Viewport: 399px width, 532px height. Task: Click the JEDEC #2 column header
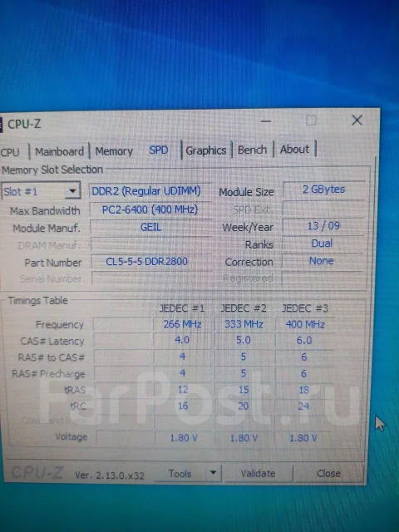click(x=244, y=308)
